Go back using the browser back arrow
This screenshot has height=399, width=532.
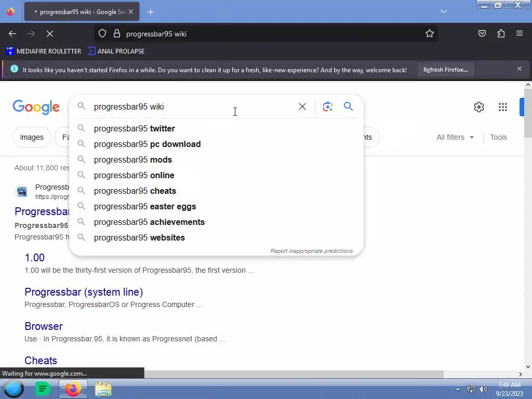12,34
